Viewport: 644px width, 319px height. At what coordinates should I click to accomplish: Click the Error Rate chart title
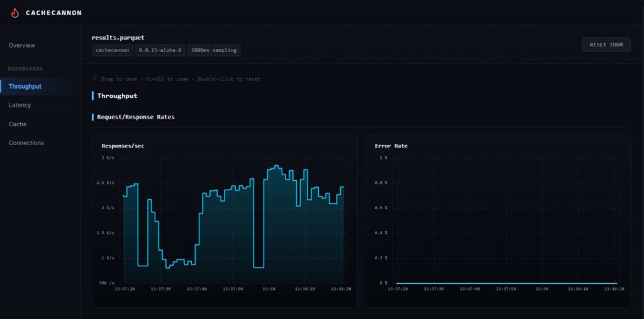click(x=391, y=146)
